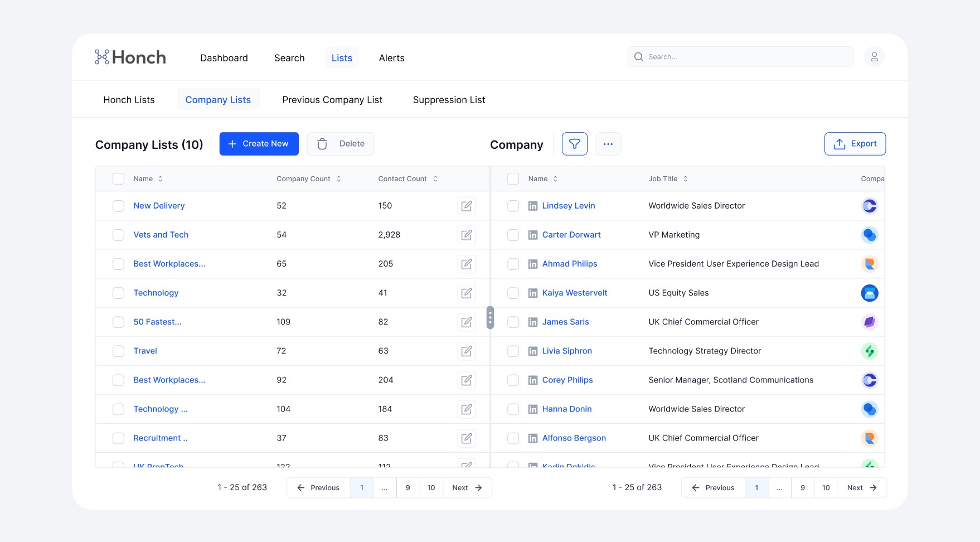
Task: Click the Export button
Action: (x=855, y=144)
